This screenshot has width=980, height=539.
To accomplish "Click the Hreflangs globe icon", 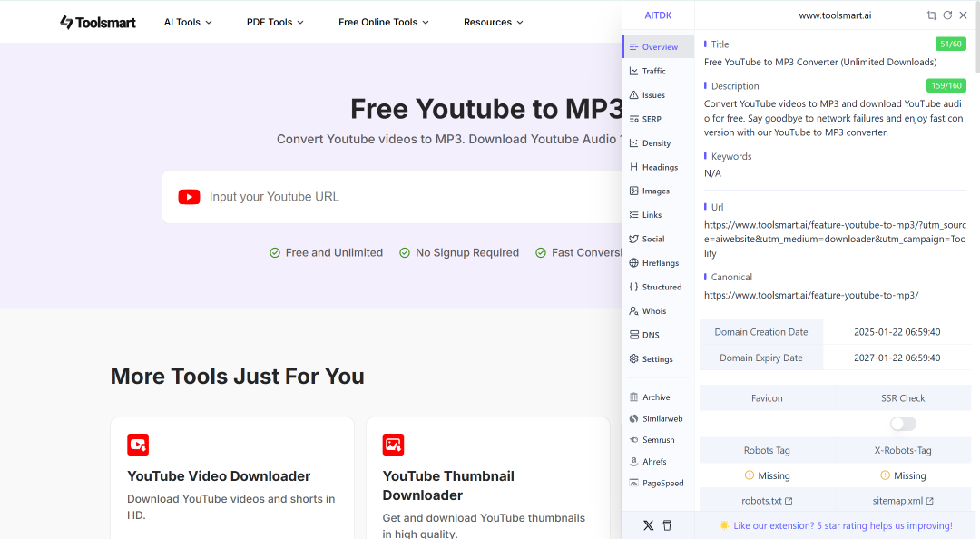I will pyautogui.click(x=633, y=262).
